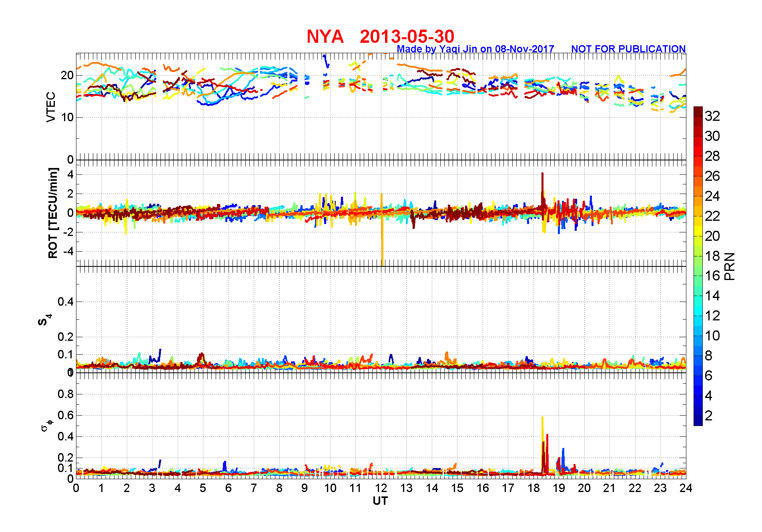
Task: Click ROT axis tick 4
Action: click(x=70, y=175)
